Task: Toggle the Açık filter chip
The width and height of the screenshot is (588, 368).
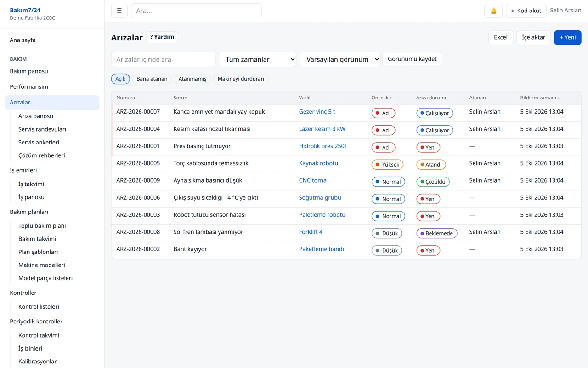Action: [120, 79]
